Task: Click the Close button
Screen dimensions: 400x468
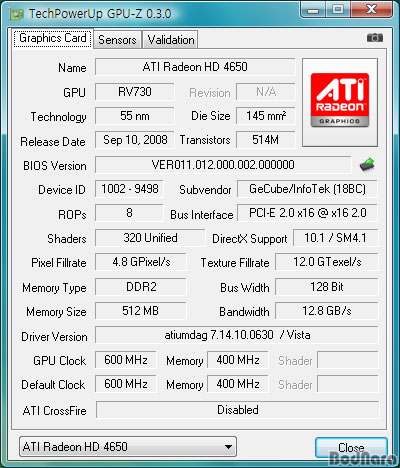Action: pyautogui.click(x=351, y=448)
